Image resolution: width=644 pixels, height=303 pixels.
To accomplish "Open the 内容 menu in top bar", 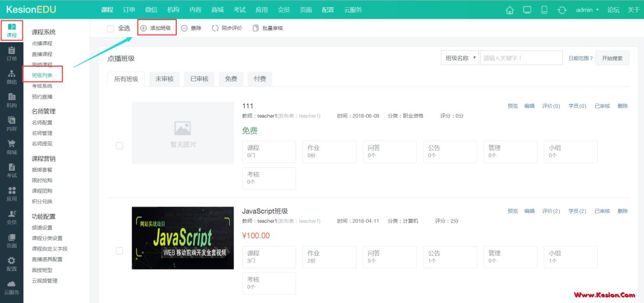I will tap(196, 9).
